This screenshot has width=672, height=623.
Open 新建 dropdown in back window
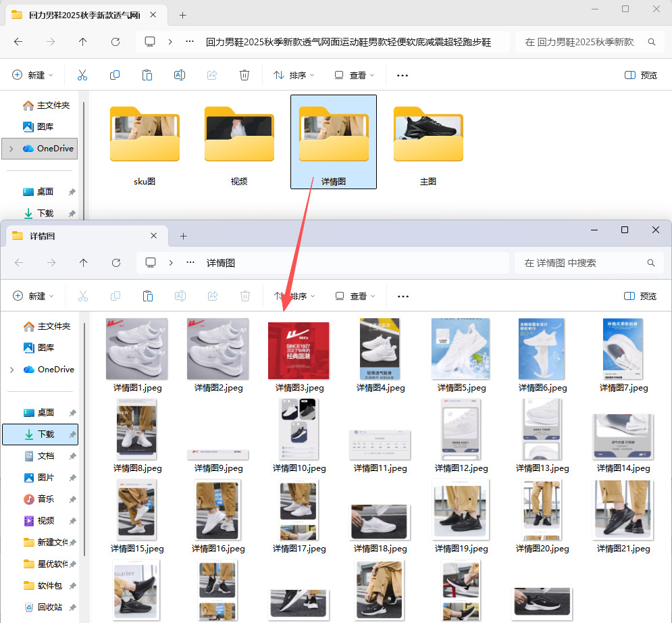tap(32, 76)
